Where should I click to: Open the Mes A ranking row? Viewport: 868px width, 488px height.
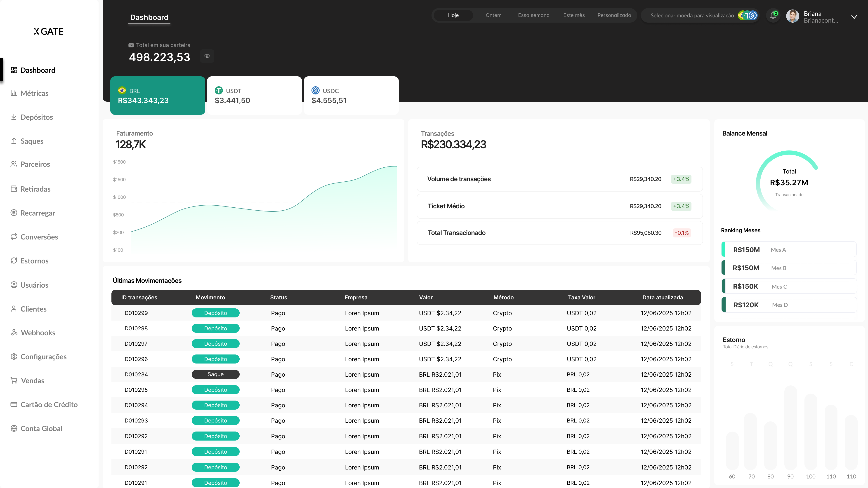788,250
